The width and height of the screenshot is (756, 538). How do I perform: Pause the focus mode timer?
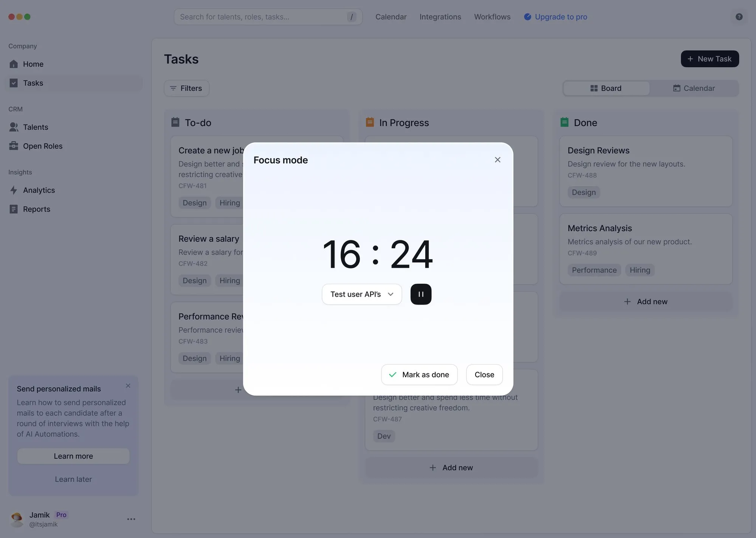(x=421, y=294)
